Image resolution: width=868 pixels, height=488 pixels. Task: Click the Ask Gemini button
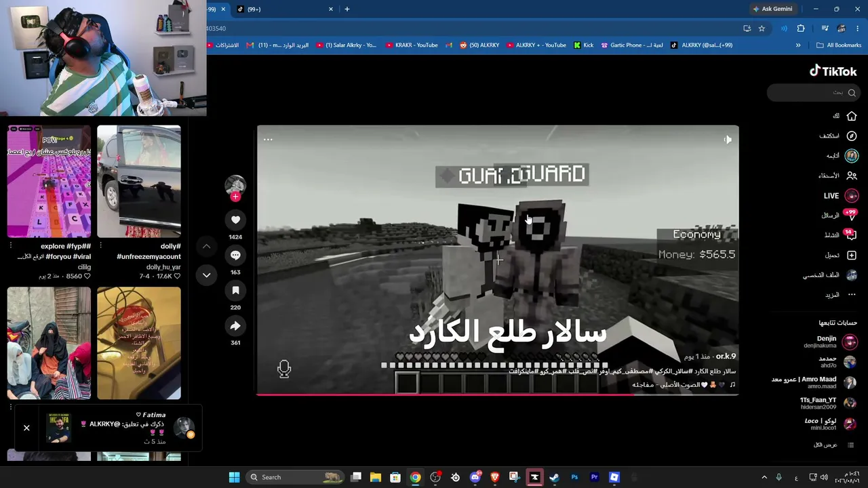pyautogui.click(x=772, y=9)
